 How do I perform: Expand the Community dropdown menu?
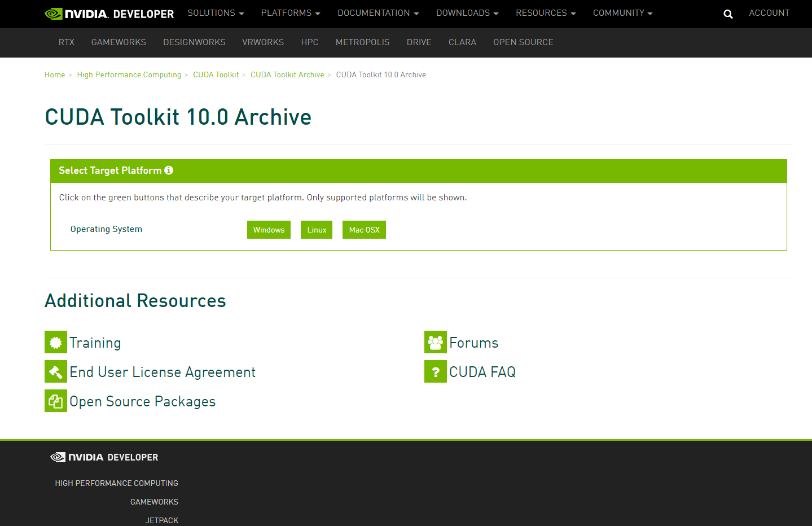[x=622, y=13]
